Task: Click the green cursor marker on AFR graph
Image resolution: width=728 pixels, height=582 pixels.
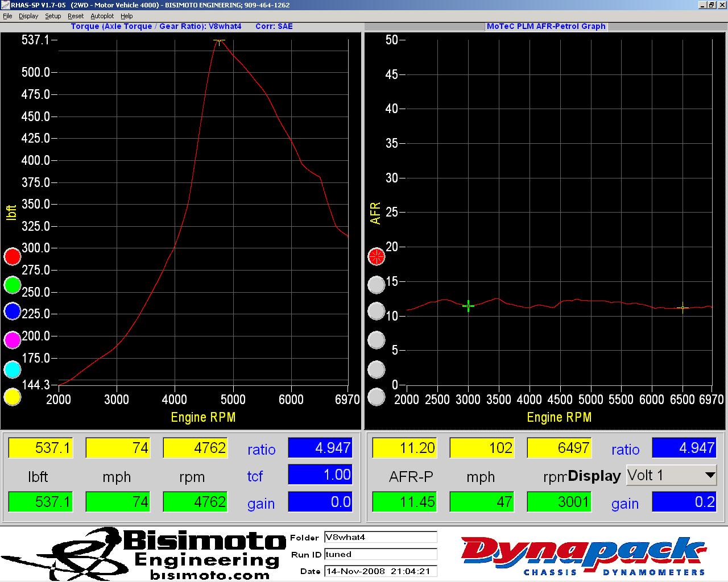Action: coord(468,306)
